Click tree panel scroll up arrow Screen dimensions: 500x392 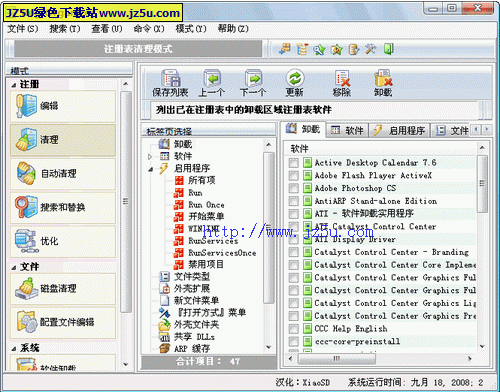tap(268, 145)
